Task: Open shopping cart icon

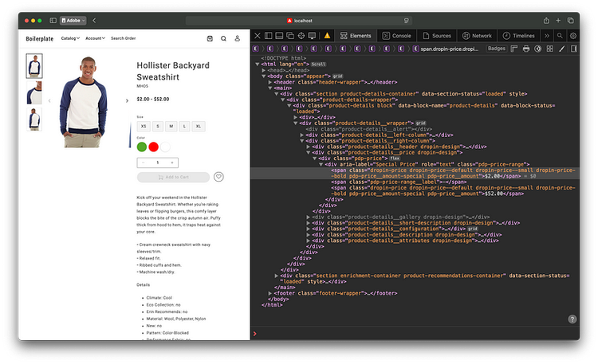Action: 210,38
